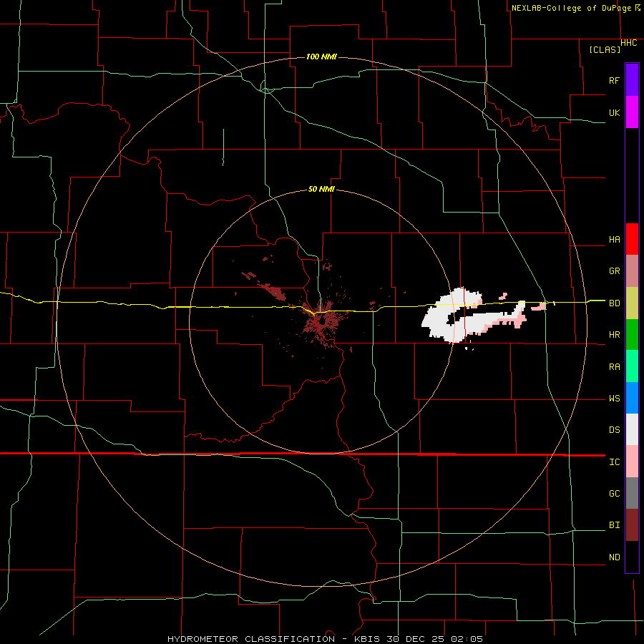
Task: Pick the light green RA legend swatch
Action: point(632,366)
